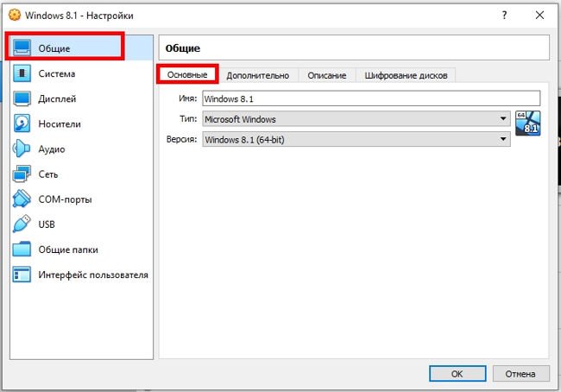Click the Носители disk icon
Viewport: 561px width, 392px height.
pos(22,123)
